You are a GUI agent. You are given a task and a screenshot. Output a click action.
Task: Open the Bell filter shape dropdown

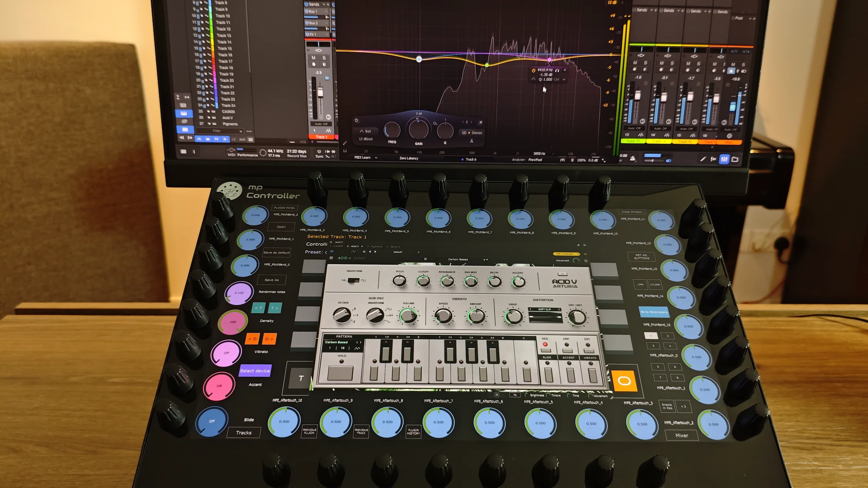(365, 131)
